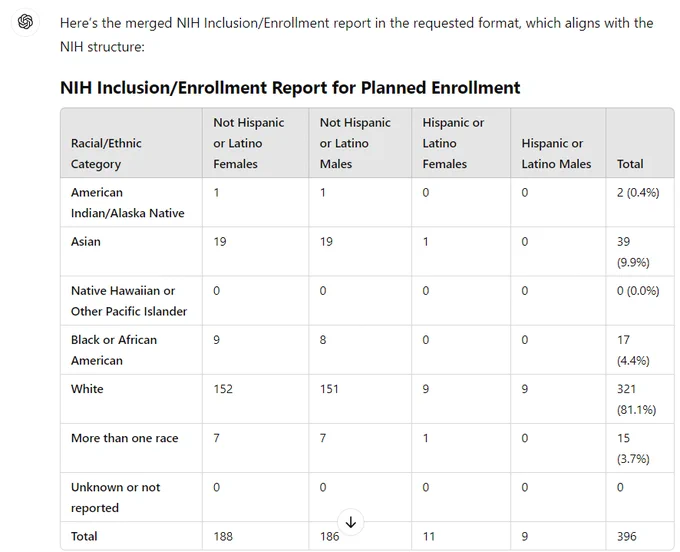Select the Not Hispanic or Latino Females header

click(248, 143)
